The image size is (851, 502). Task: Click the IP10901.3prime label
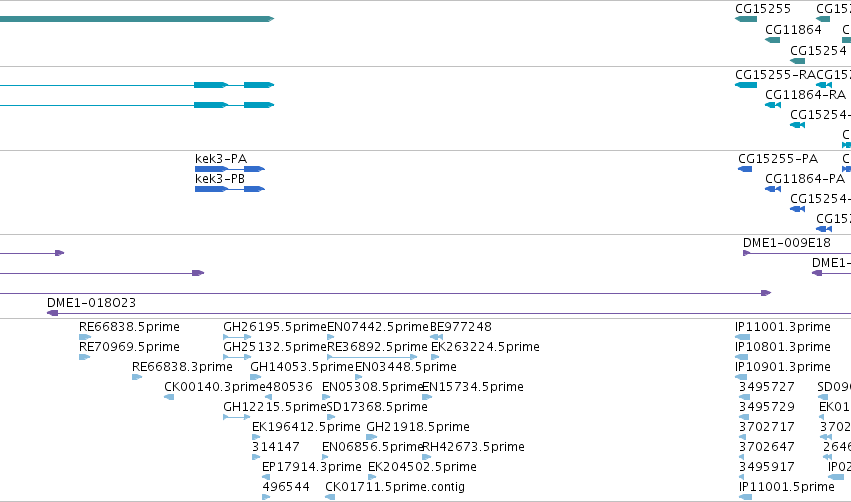[783, 367]
